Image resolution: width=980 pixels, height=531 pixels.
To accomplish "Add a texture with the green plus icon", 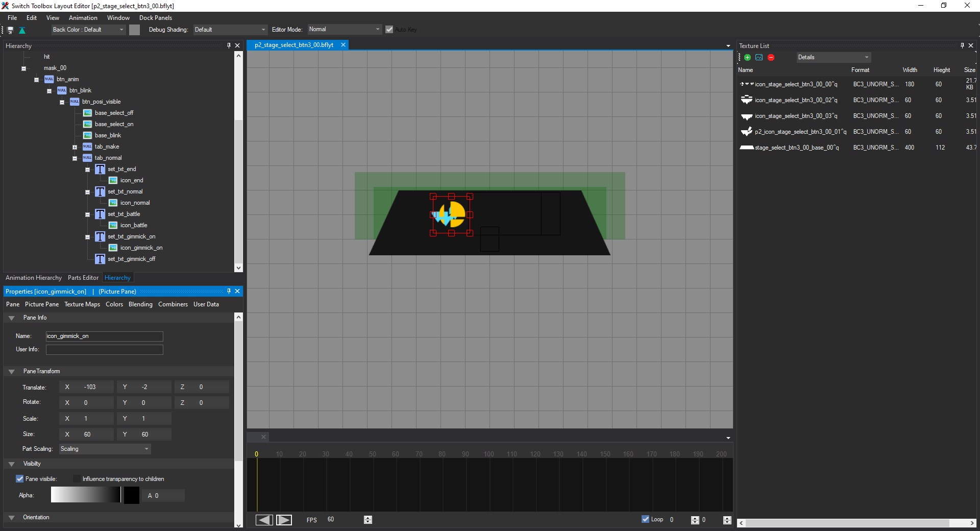I will tap(747, 57).
